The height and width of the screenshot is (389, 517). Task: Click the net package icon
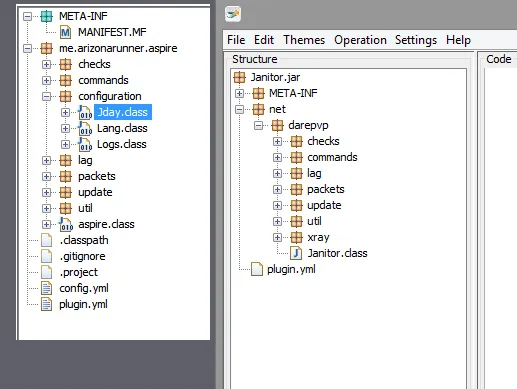[x=258, y=109]
